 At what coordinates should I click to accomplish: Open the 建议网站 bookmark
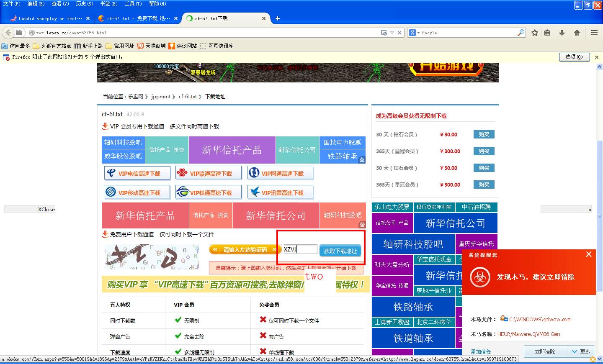[183, 46]
